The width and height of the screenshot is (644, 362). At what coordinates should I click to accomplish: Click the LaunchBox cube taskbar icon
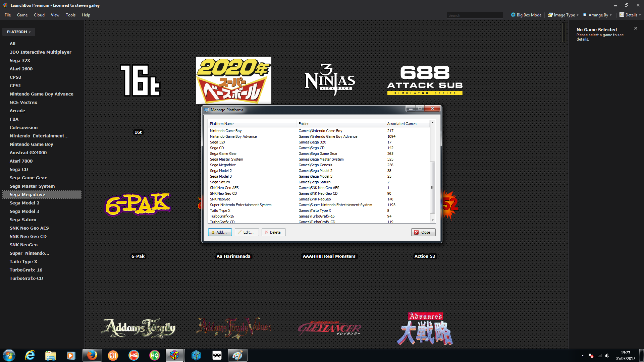(174, 355)
